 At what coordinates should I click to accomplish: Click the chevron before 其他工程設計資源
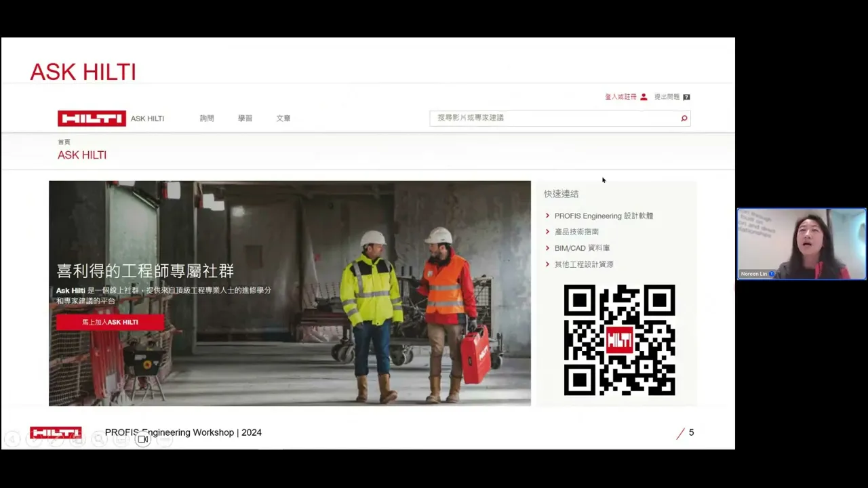coord(547,264)
